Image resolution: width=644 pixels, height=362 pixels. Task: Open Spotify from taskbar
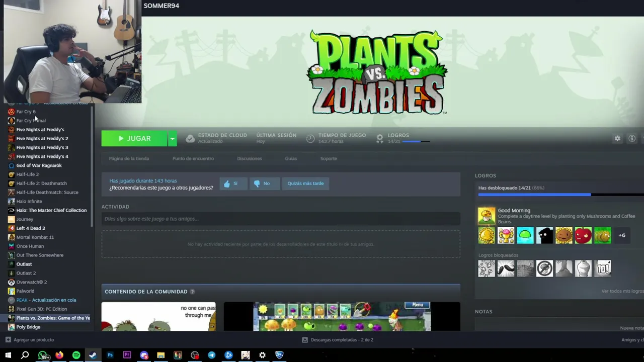[76, 355]
